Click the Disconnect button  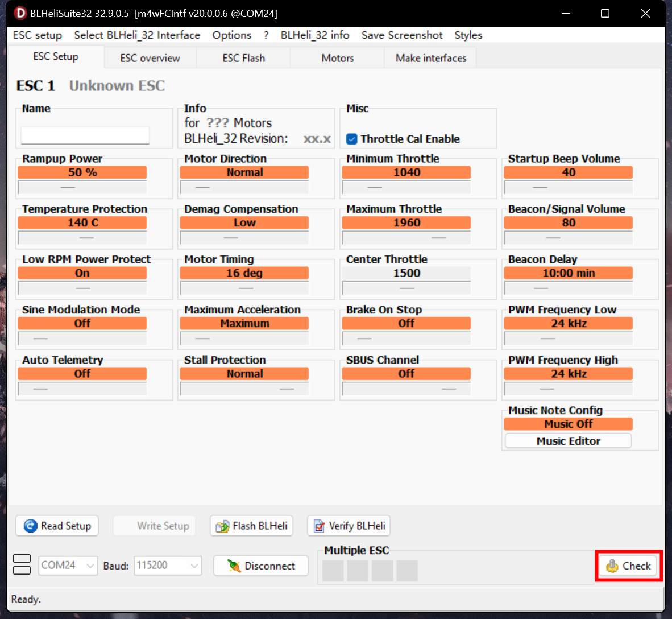[260, 566]
